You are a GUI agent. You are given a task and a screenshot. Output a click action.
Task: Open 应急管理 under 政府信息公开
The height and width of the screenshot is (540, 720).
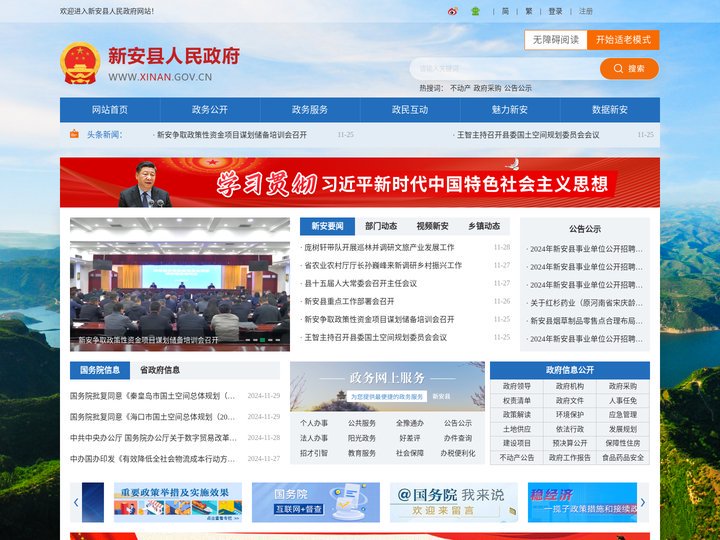coord(623,415)
